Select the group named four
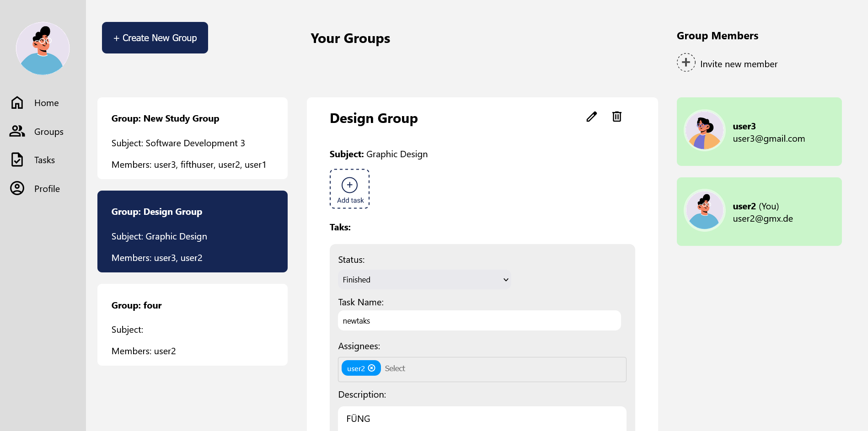This screenshot has width=868, height=431. 192,325
